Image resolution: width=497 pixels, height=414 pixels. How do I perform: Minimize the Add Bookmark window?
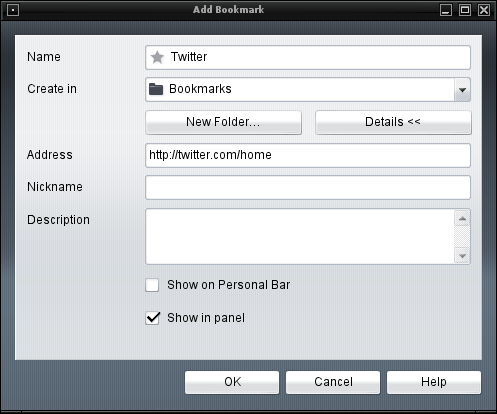tap(446, 10)
